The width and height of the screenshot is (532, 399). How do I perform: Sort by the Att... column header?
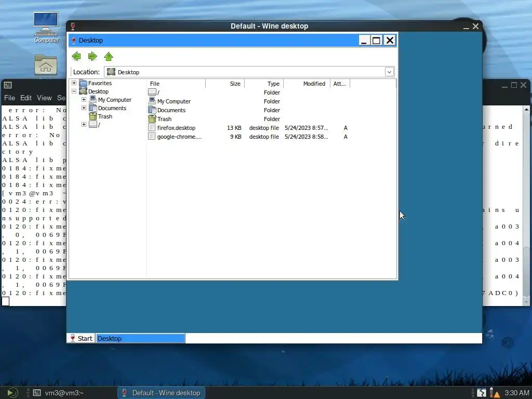point(340,84)
